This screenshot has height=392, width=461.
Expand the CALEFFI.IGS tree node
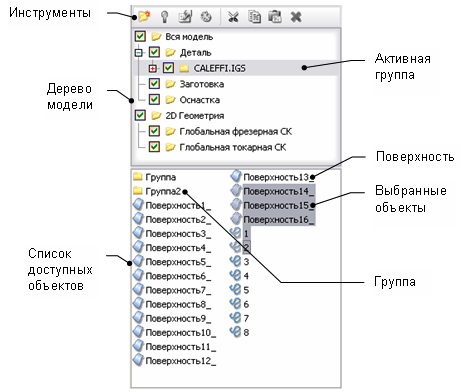153,69
